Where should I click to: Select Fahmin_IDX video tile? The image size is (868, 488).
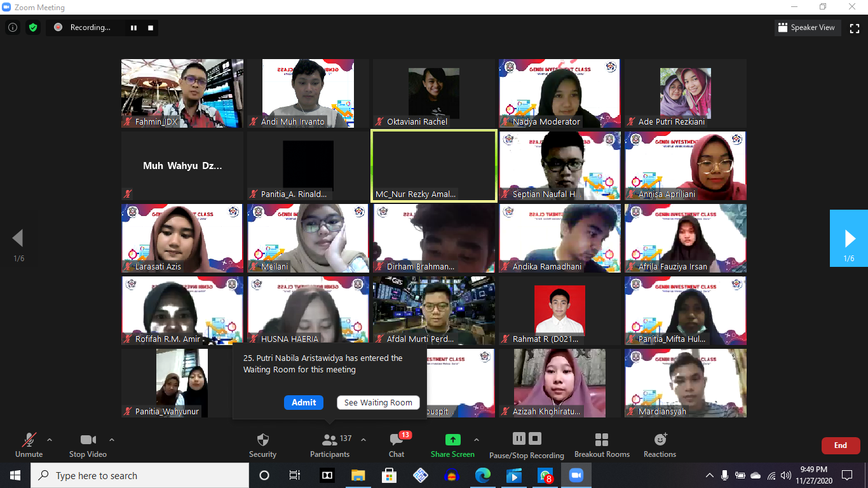click(182, 93)
